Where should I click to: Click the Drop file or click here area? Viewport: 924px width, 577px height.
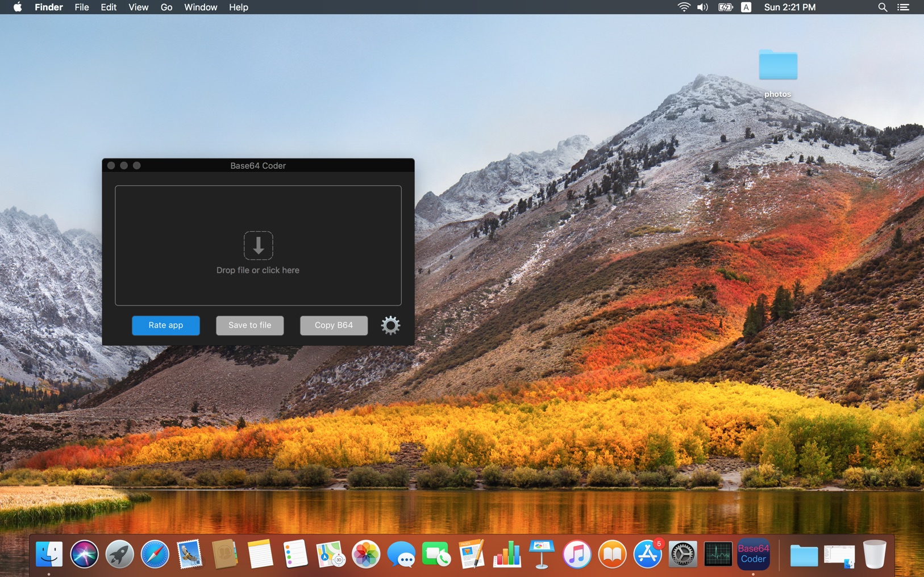coord(258,270)
